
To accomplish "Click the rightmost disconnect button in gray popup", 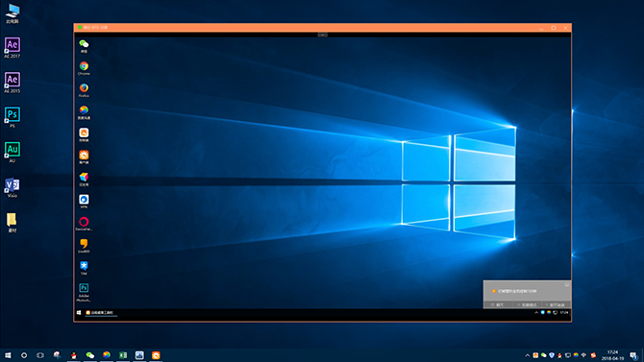I will (556, 305).
